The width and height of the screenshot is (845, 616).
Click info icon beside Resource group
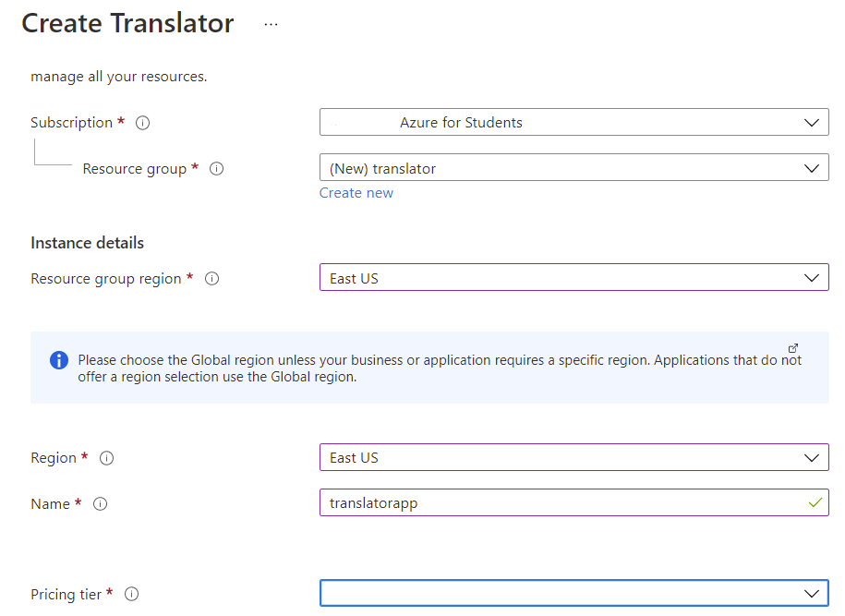[x=217, y=169]
